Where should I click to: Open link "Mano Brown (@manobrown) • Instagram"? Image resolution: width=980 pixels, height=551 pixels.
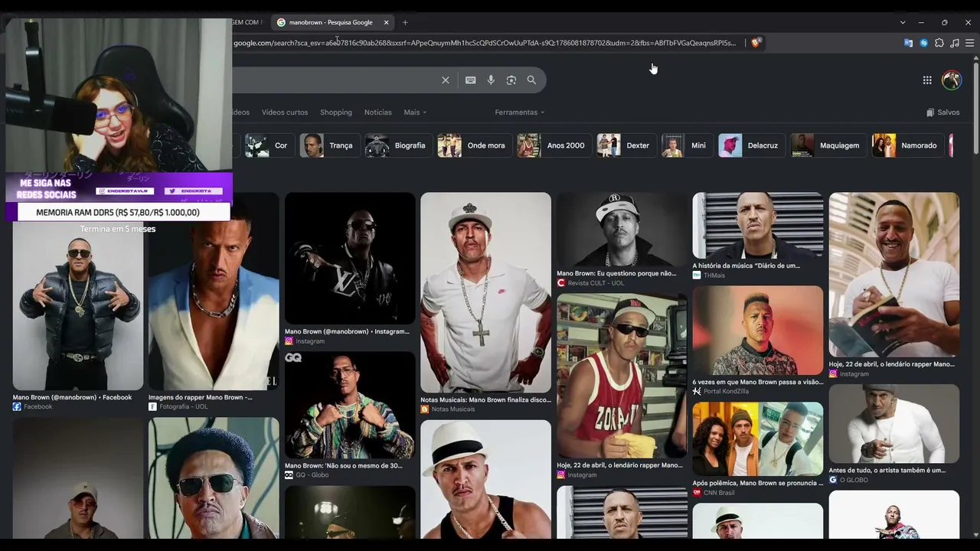pos(347,332)
